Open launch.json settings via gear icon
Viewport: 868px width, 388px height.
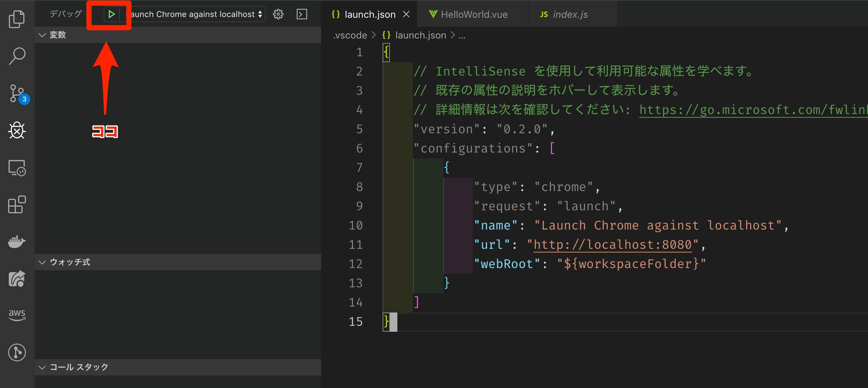pyautogui.click(x=277, y=14)
